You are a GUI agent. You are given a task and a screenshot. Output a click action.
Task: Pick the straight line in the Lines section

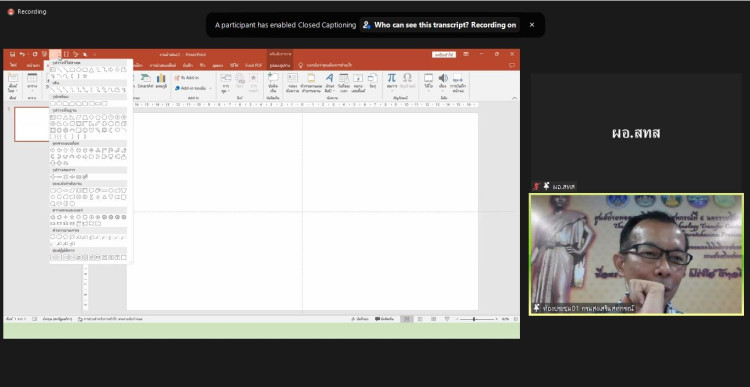53,90
